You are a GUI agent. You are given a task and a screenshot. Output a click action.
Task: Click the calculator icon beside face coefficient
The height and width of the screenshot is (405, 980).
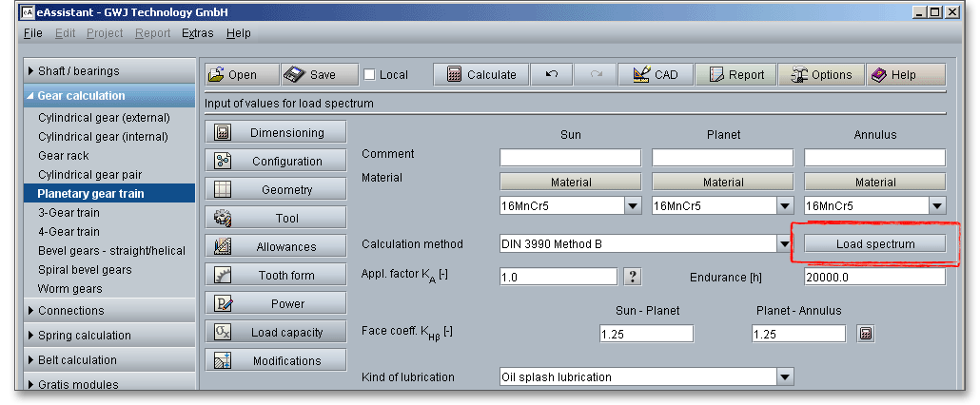click(x=866, y=334)
